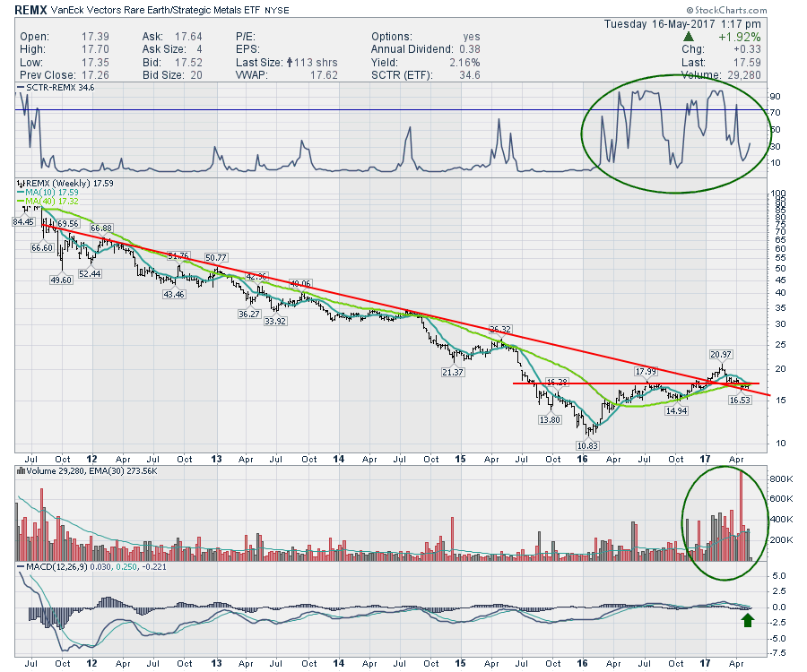The width and height of the screenshot is (807, 672).
Task: Click the green up-triangle change indicator
Action: pyautogui.click(x=689, y=37)
